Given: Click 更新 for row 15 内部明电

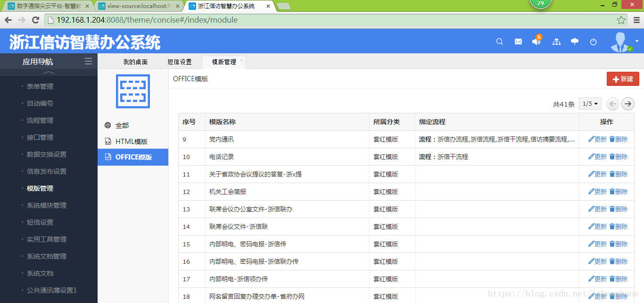Looking at the screenshot, I should pyautogui.click(x=597, y=244).
